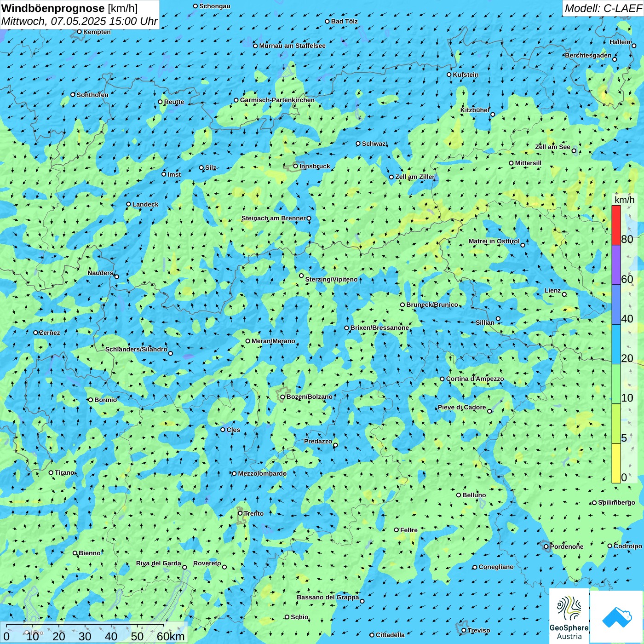Click the Steinach am Brenner label
Viewport: 644px width, 644px height.
pos(273,218)
